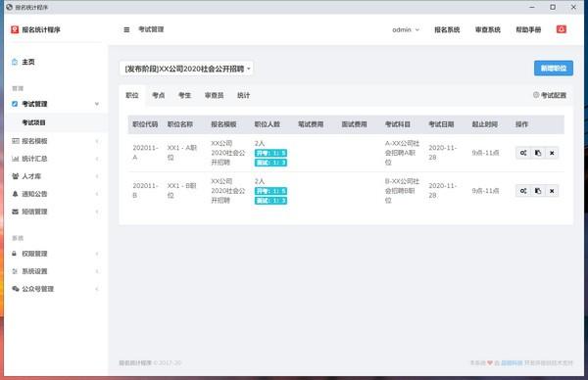
Task: Open the admin user dropdown
Action: coord(406,29)
